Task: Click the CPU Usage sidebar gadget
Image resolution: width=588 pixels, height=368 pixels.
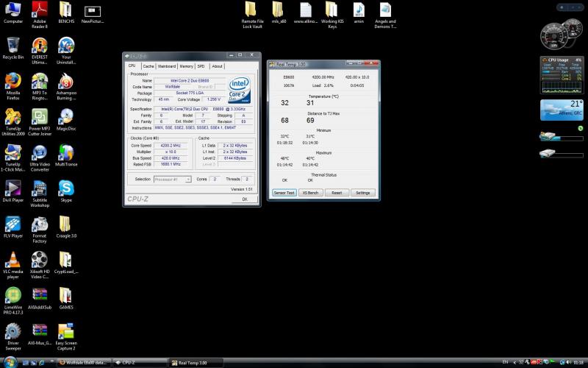Action: pos(562,75)
